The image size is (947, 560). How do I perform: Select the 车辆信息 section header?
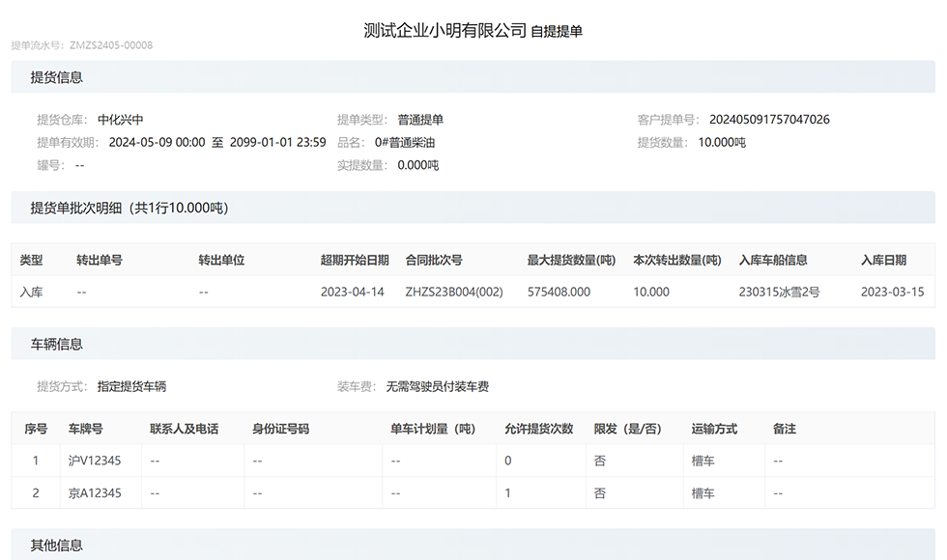[56, 344]
